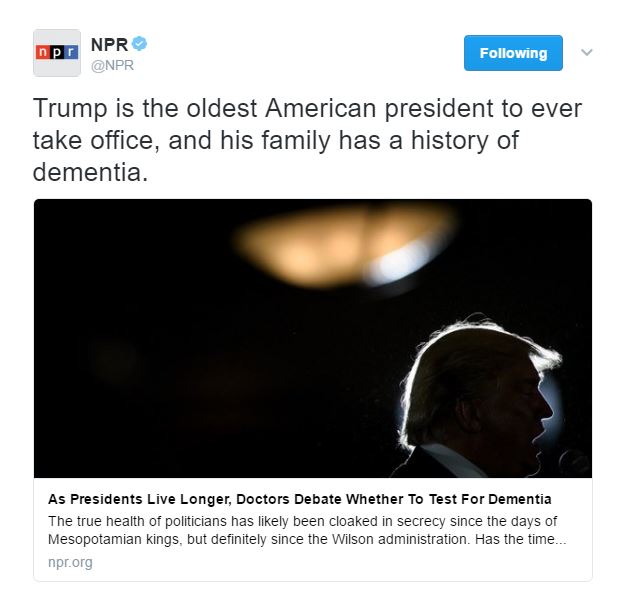Click the word 'dementia.' in the tweet

click(90, 172)
